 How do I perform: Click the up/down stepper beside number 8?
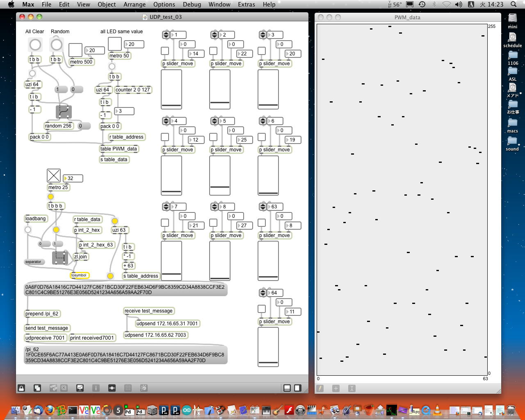(215, 207)
